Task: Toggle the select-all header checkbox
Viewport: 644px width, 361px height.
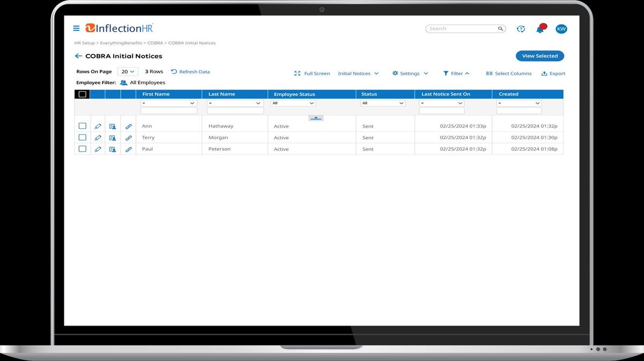Action: tap(82, 94)
